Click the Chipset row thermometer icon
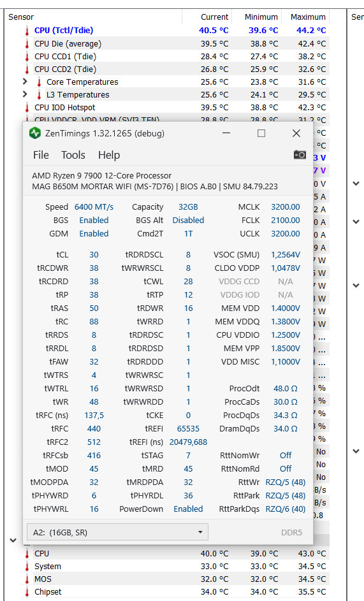 pyautogui.click(x=27, y=592)
